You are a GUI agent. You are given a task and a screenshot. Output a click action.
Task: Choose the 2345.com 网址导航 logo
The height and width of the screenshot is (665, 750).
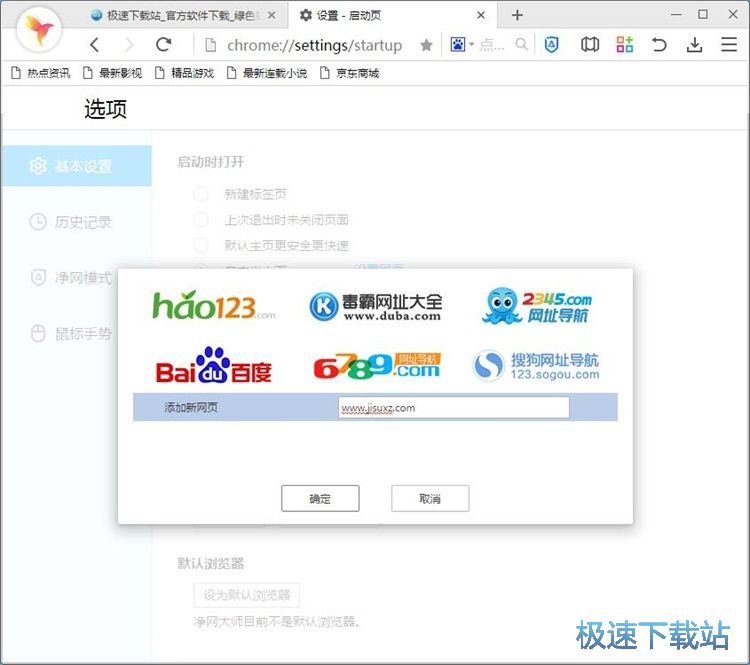click(537, 305)
